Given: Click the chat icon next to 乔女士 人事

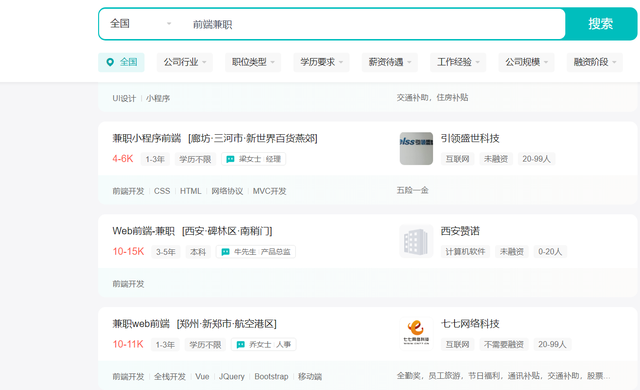Looking at the screenshot, I should tap(241, 345).
